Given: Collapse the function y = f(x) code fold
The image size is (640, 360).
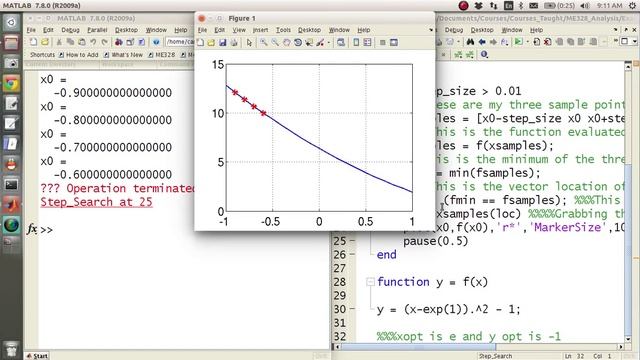Looking at the screenshot, I should (370, 282).
